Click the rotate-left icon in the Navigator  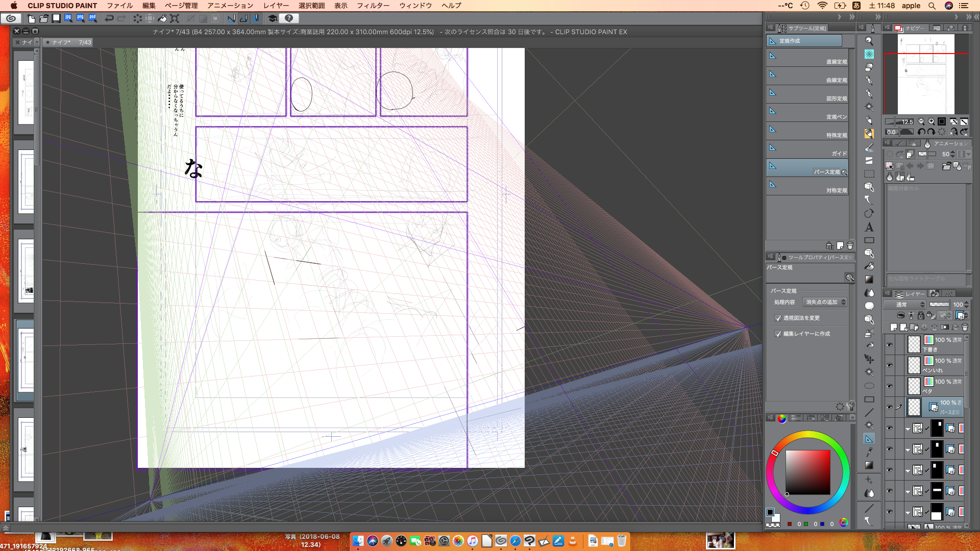tap(921, 132)
